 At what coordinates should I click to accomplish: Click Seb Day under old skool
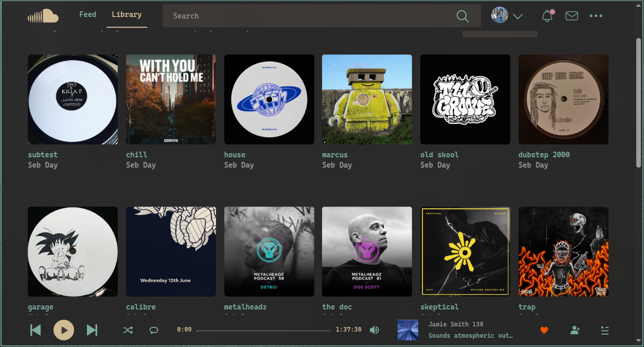click(435, 165)
